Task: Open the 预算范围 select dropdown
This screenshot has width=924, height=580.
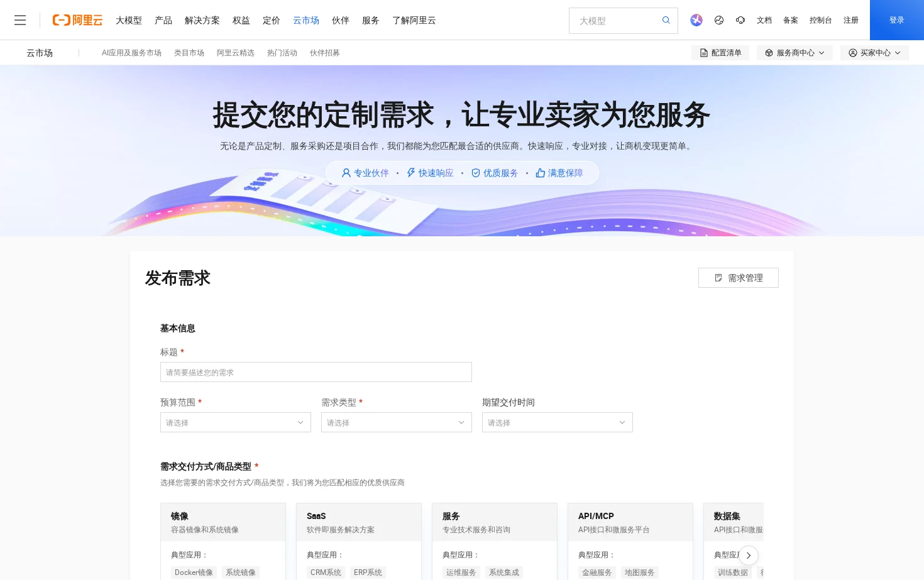Action: click(236, 422)
